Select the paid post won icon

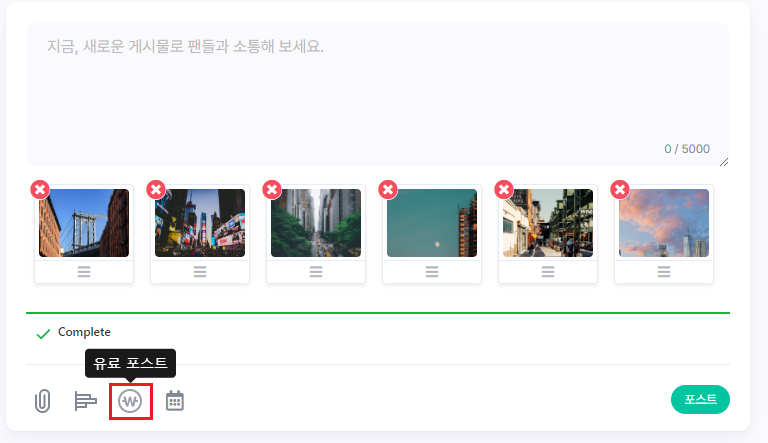[x=130, y=401]
